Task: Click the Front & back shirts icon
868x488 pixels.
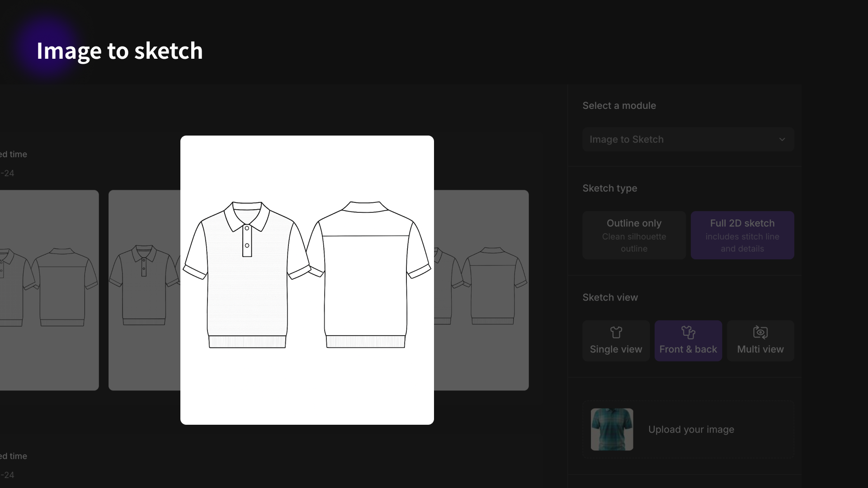Action: 688,333
